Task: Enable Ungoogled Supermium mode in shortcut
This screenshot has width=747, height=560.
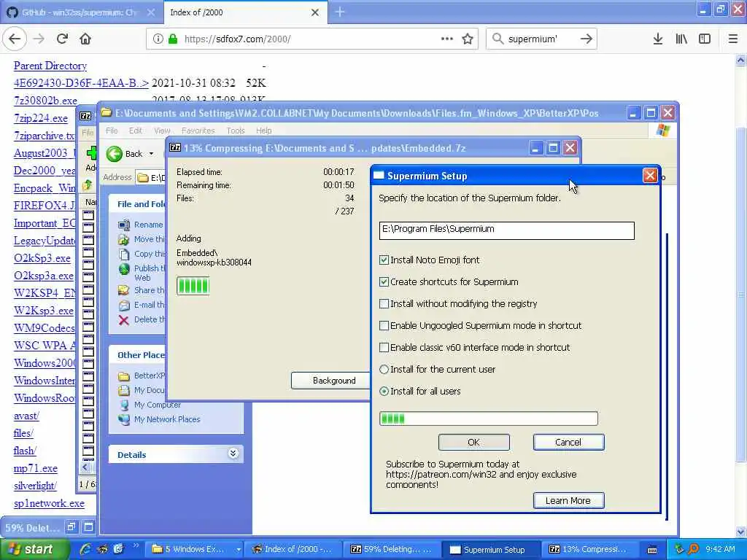Action: 384,326
